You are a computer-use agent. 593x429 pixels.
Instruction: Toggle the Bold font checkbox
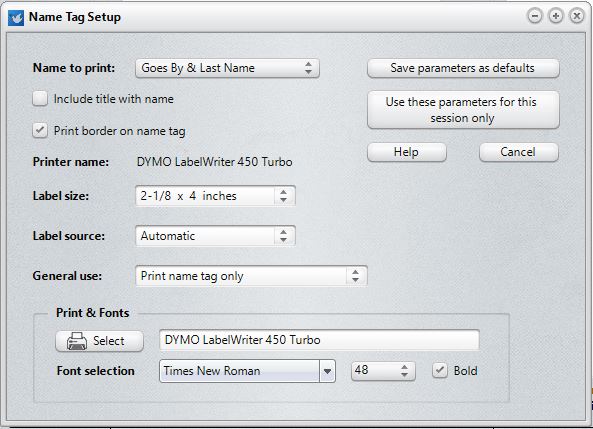[x=440, y=370]
